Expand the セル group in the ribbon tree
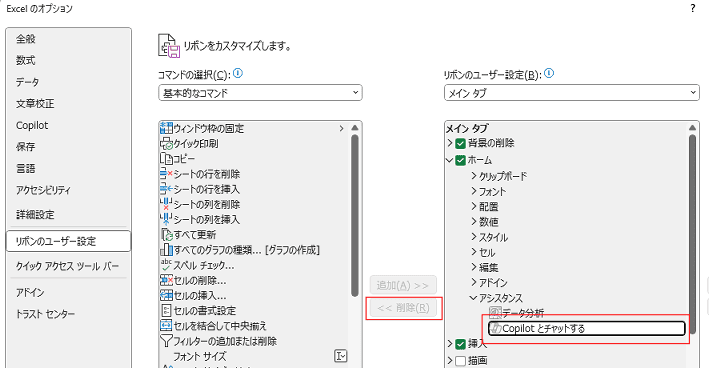709x368 pixels. tap(474, 252)
